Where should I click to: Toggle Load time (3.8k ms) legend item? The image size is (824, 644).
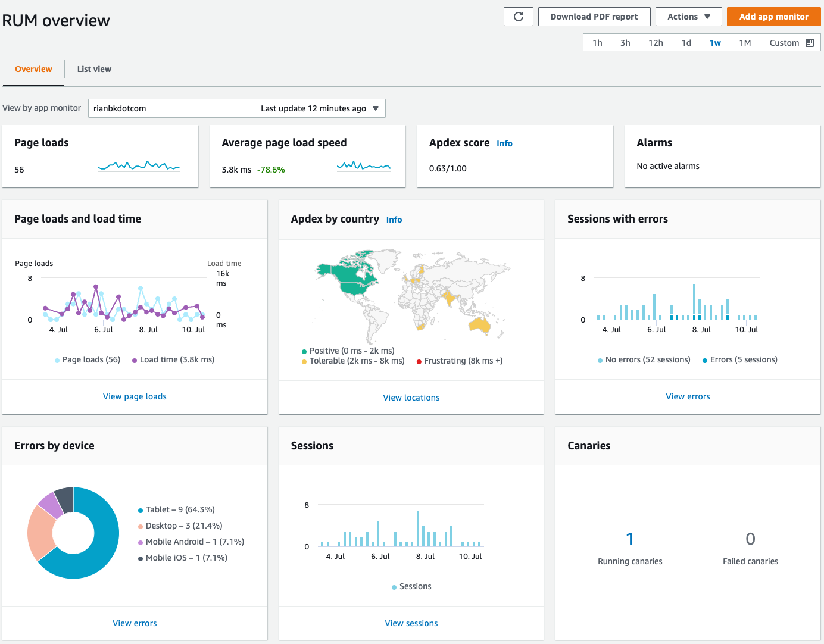click(x=173, y=359)
